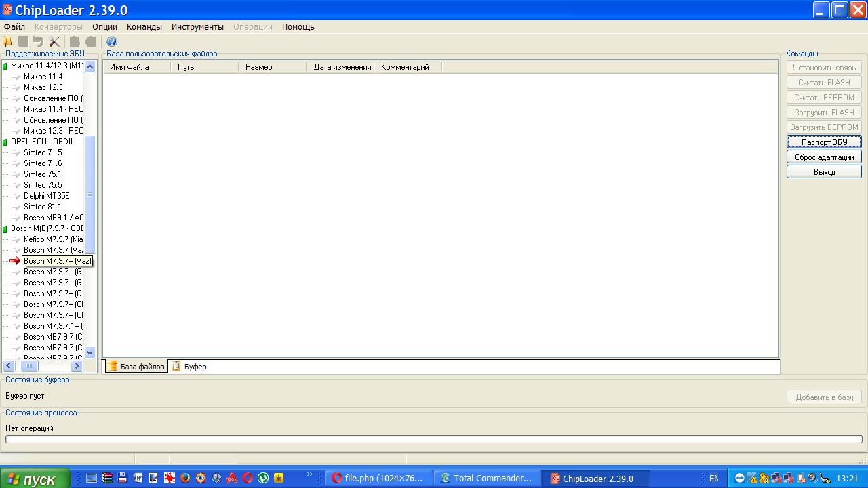868x488 pixels.
Task: Select the Delphi MT35E tree entry
Action: 46,196
